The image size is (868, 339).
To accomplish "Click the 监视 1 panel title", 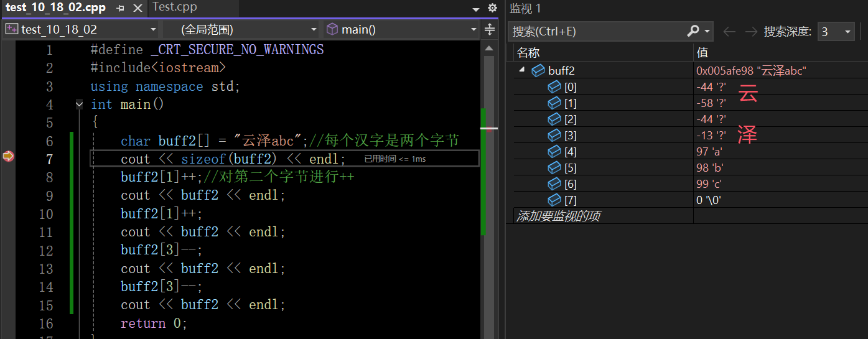I will pos(526,8).
